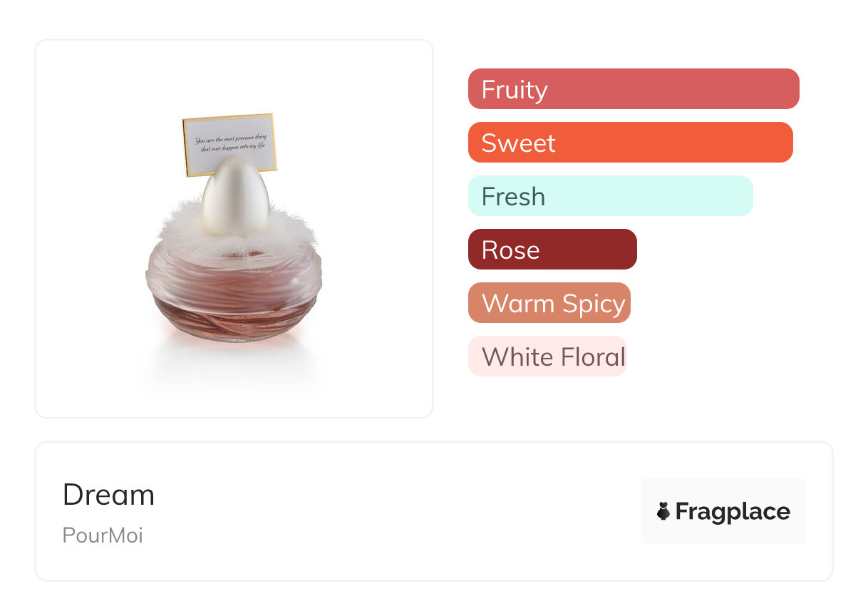
Task: Click the Fragplace logo badge box
Action: (x=723, y=511)
